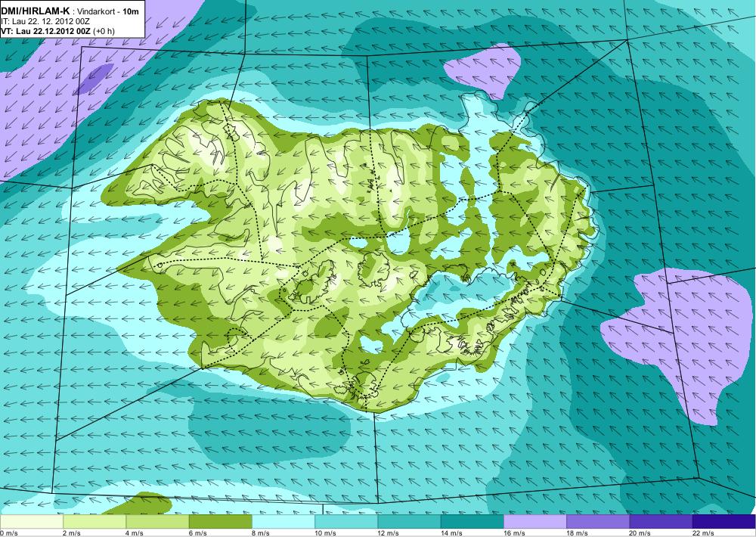Viewport: 756px width, 537px height.
Task: Click the lavender 16–18 m/s legend swatch
Action: (x=535, y=522)
